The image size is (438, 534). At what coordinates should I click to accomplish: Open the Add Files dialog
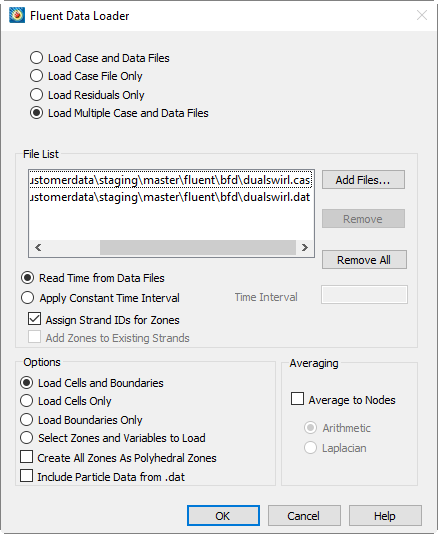[x=363, y=179]
